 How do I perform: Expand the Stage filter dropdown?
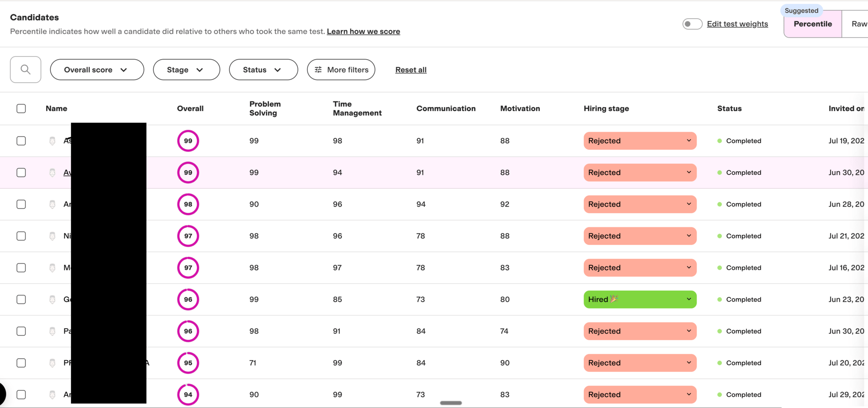[x=186, y=70]
